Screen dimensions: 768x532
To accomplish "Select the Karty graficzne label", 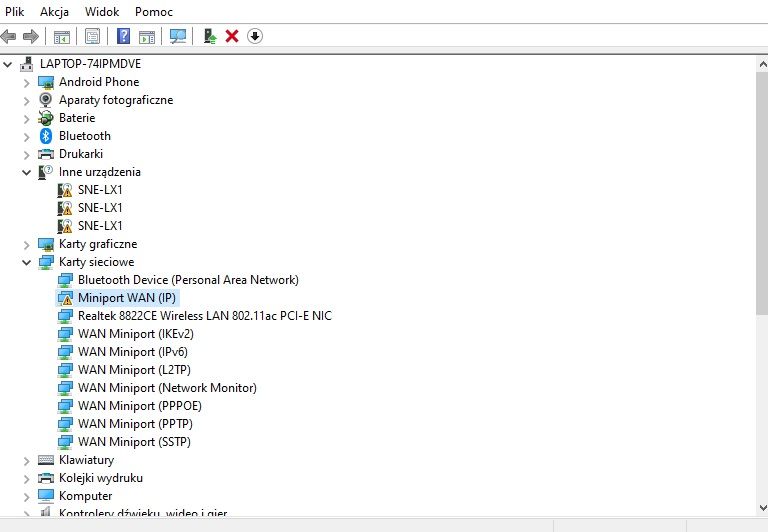I will point(98,244).
